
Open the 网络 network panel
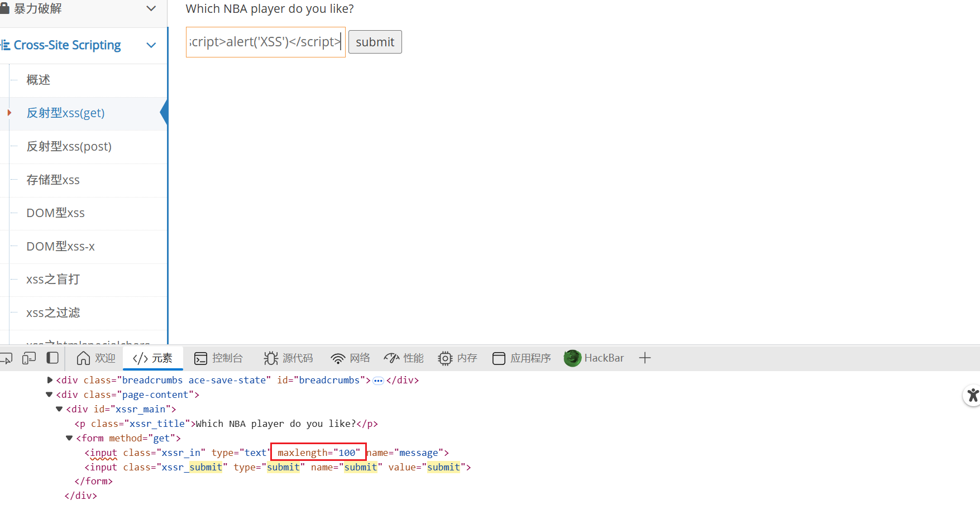350,358
